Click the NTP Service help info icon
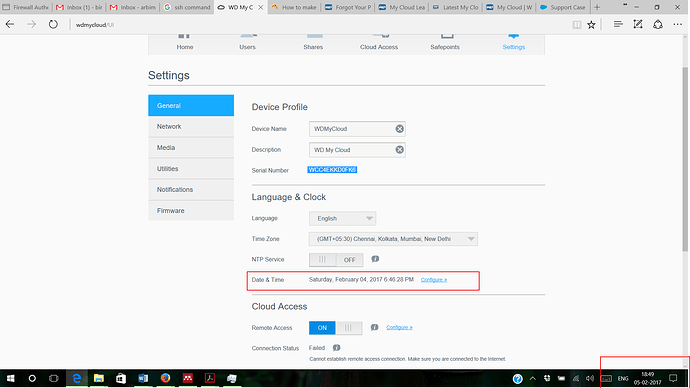Image resolution: width=690 pixels, height=388 pixels. pos(375,259)
